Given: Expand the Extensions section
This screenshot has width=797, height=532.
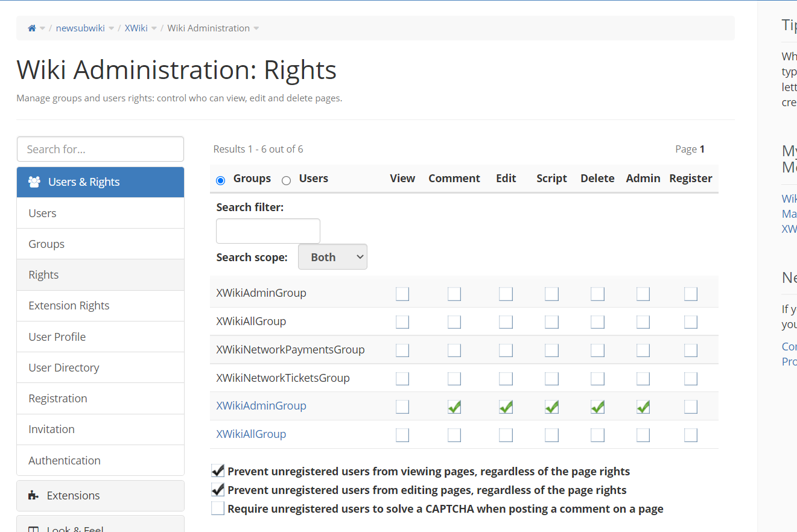Looking at the screenshot, I should (x=100, y=496).
